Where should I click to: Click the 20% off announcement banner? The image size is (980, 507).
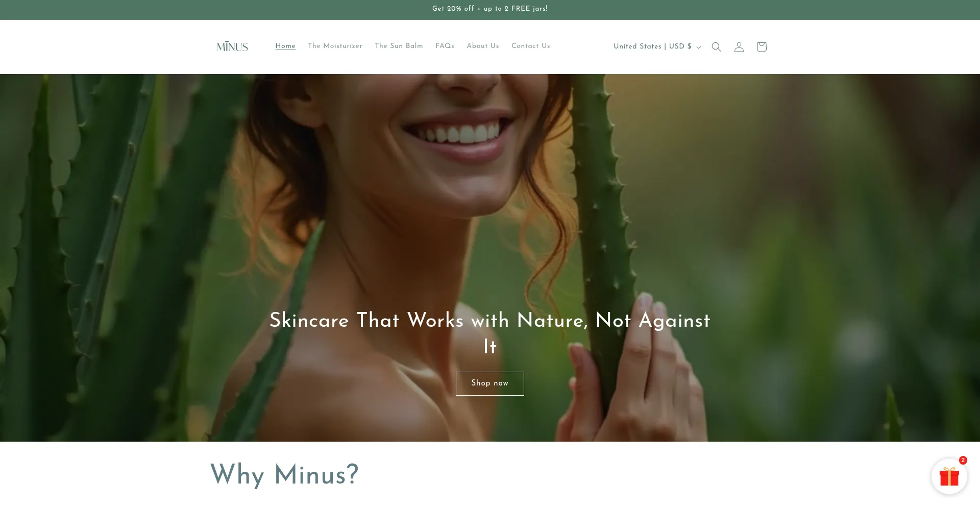tap(490, 9)
